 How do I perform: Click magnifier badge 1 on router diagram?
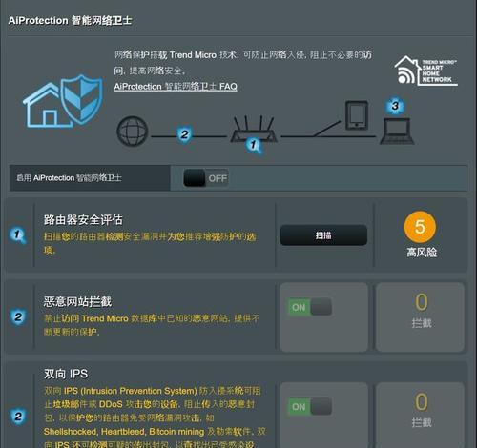click(254, 145)
